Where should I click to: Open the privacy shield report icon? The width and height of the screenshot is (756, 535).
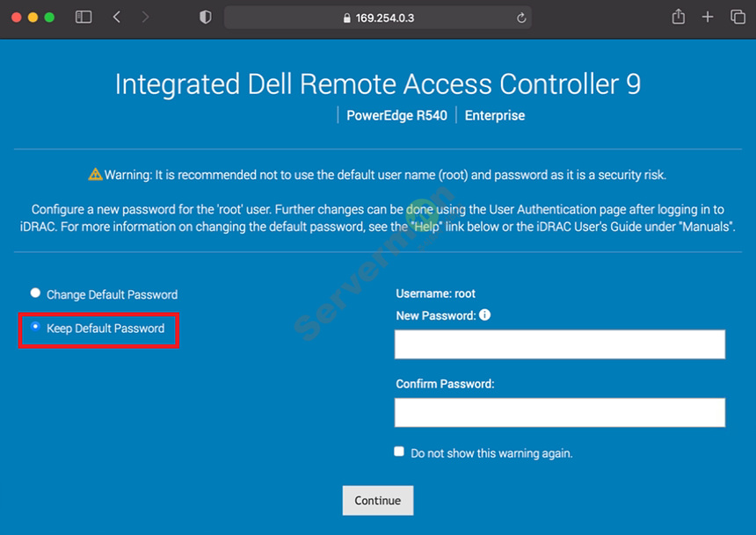206,18
